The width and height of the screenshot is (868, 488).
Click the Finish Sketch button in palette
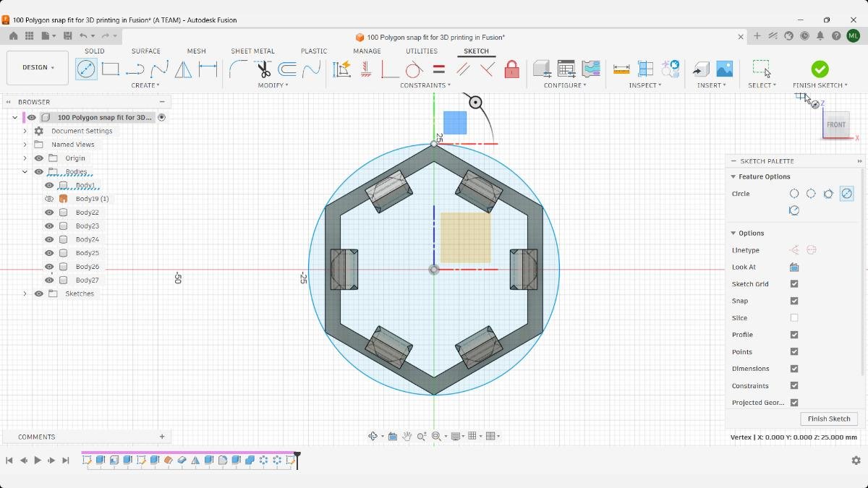tap(829, 419)
